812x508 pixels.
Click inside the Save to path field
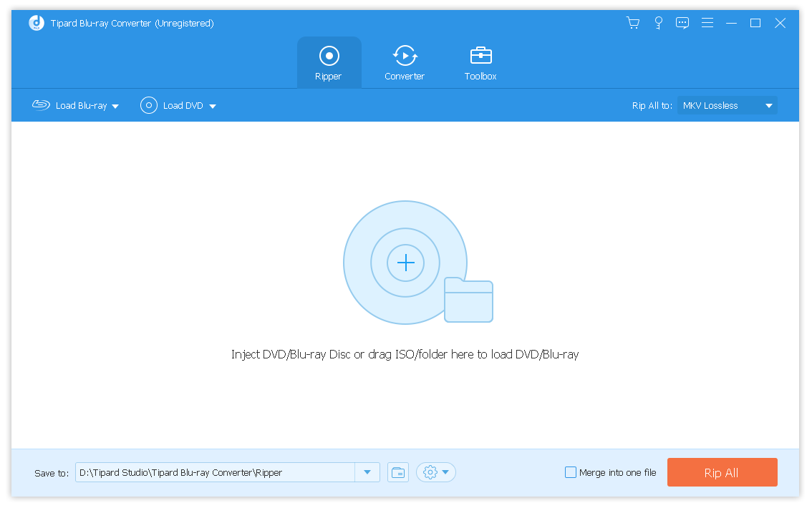[215, 472]
